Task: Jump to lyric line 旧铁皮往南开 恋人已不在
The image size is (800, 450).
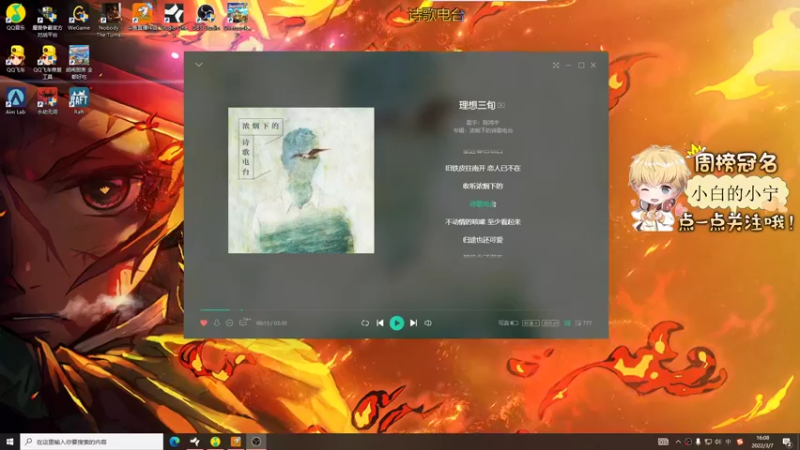Action: coord(483,168)
